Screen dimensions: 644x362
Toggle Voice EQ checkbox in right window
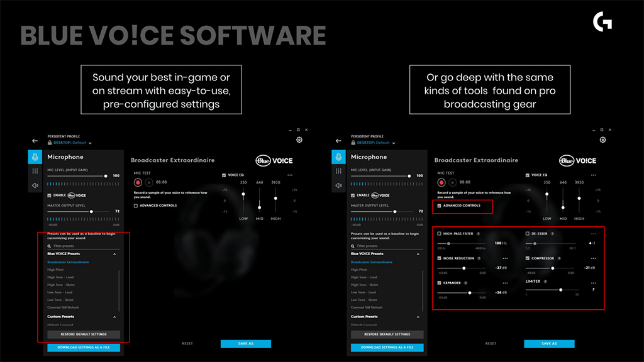coord(528,175)
